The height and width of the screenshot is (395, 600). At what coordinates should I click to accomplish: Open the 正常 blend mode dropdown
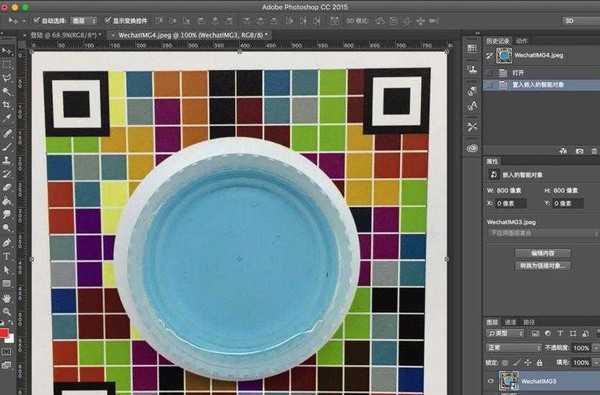(514, 348)
